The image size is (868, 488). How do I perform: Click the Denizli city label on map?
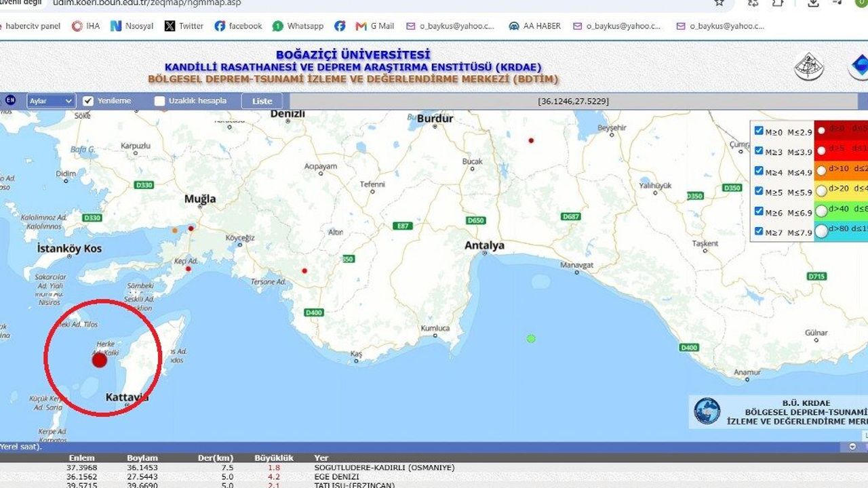pyautogui.click(x=288, y=114)
